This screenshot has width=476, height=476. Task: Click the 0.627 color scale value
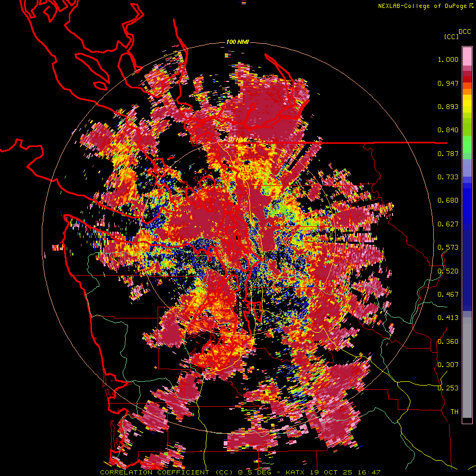pos(448,224)
